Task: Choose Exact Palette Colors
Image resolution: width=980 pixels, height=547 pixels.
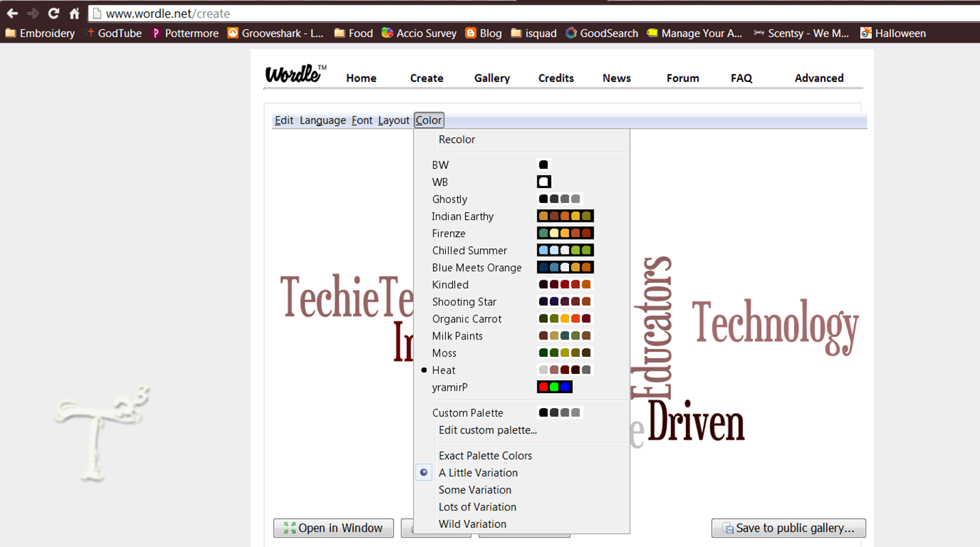Action: pyautogui.click(x=485, y=455)
